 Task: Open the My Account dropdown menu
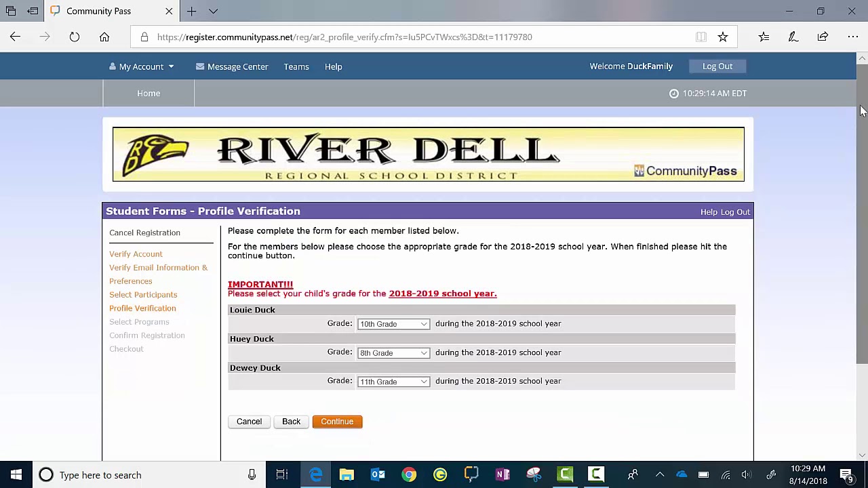coord(141,66)
